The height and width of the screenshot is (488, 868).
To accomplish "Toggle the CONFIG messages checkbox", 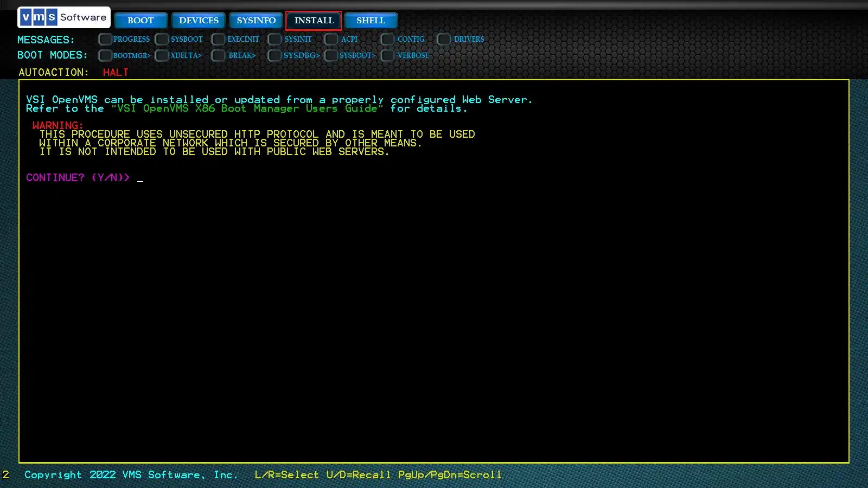I will (x=387, y=39).
